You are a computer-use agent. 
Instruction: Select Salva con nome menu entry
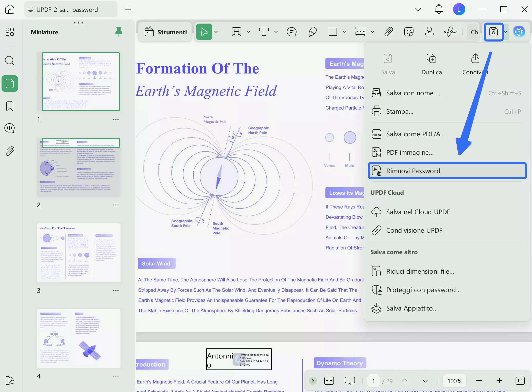[x=413, y=93]
